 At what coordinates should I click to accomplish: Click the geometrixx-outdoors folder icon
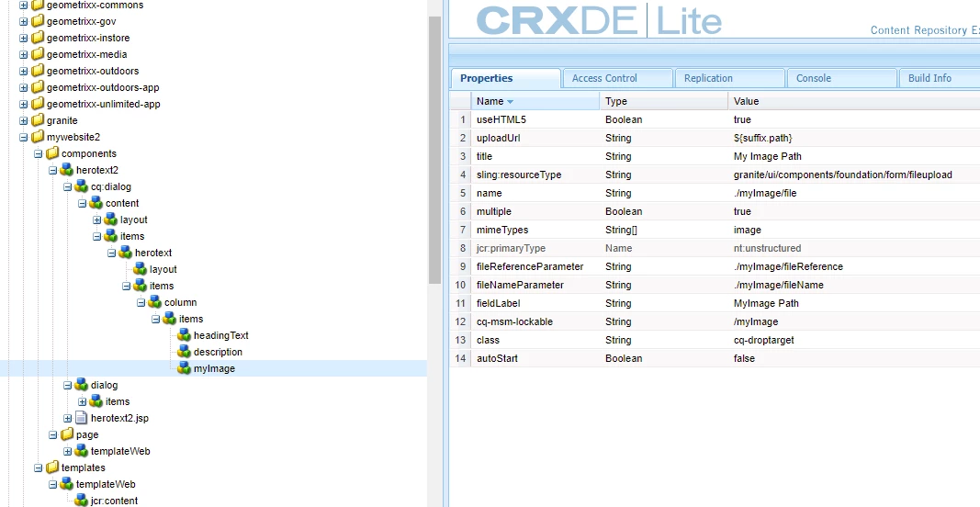coord(38,71)
